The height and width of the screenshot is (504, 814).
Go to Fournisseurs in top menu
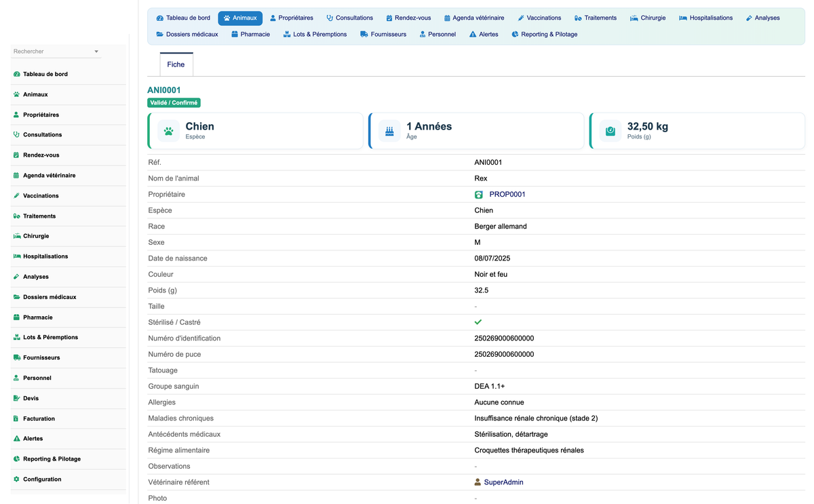tap(383, 35)
